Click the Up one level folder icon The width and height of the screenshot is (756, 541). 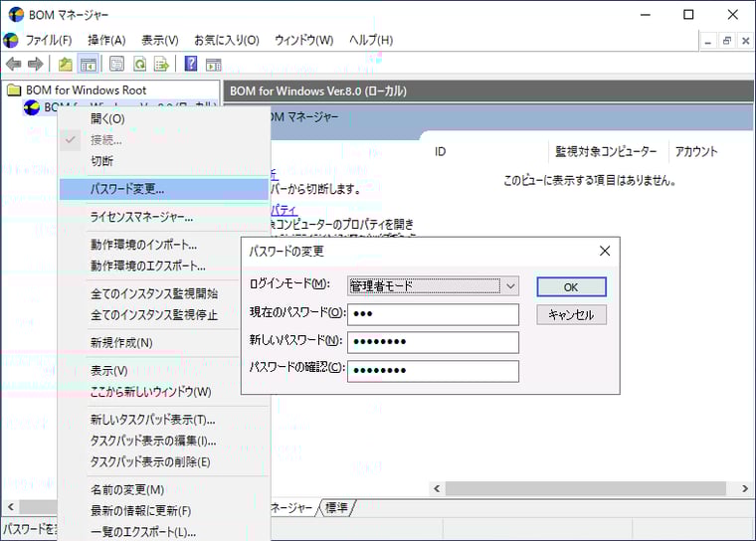point(65,64)
